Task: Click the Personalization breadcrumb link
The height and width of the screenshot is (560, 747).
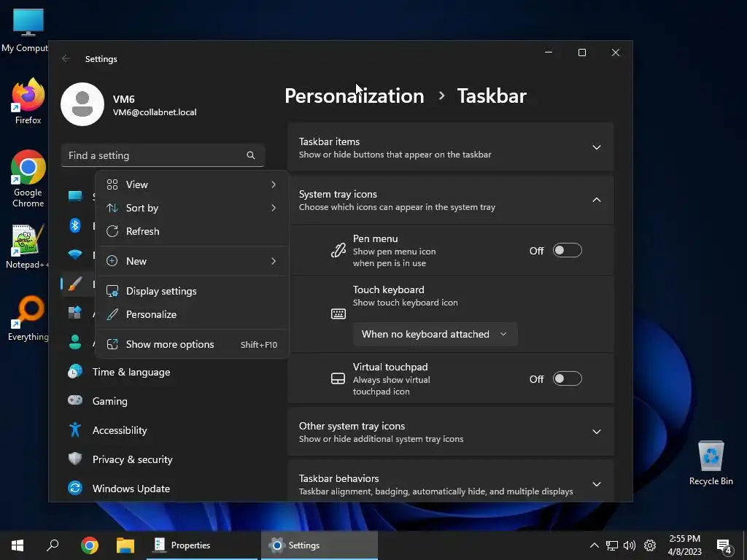Action: pos(354,96)
